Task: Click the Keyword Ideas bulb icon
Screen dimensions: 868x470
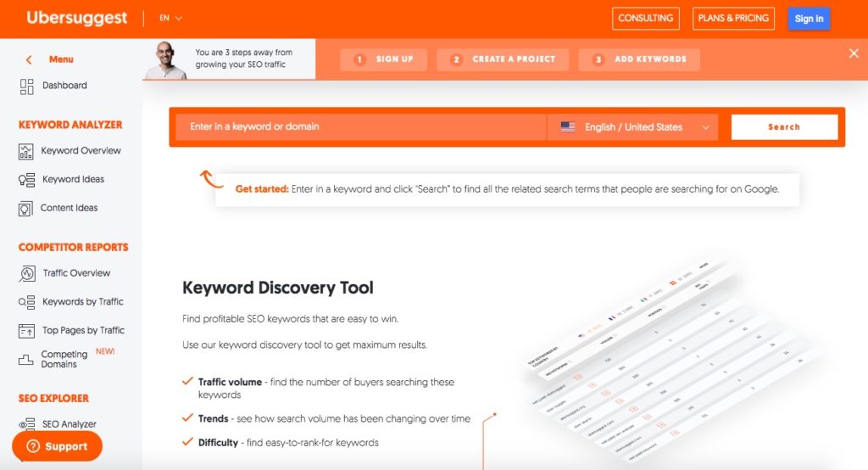Action: pos(26,180)
